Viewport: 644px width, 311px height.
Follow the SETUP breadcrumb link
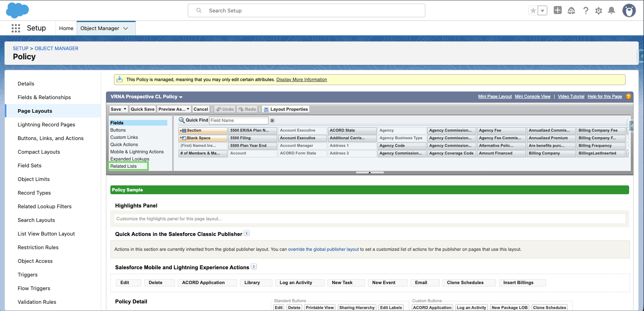click(20, 48)
